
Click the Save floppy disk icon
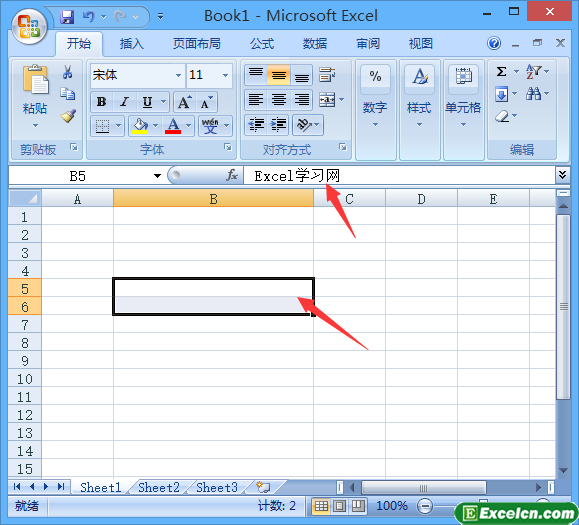tap(67, 17)
